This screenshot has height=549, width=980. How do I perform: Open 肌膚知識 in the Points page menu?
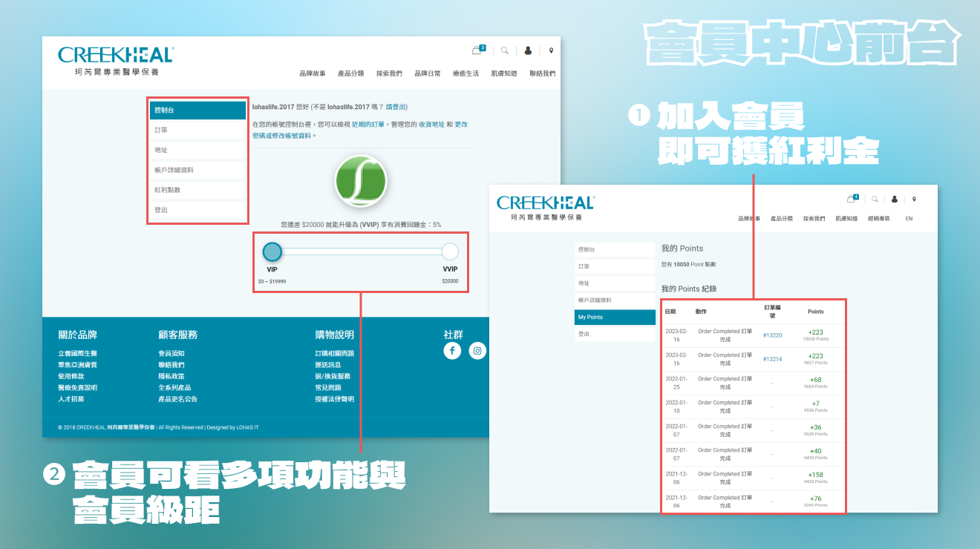(846, 219)
